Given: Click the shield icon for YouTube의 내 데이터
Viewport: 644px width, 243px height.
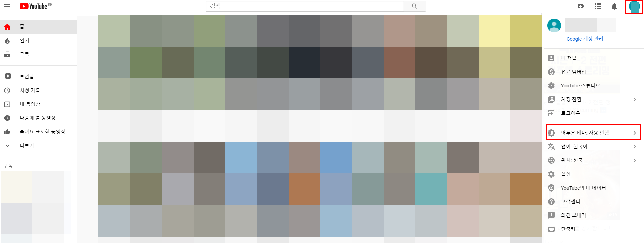Looking at the screenshot, I should coord(551,188).
